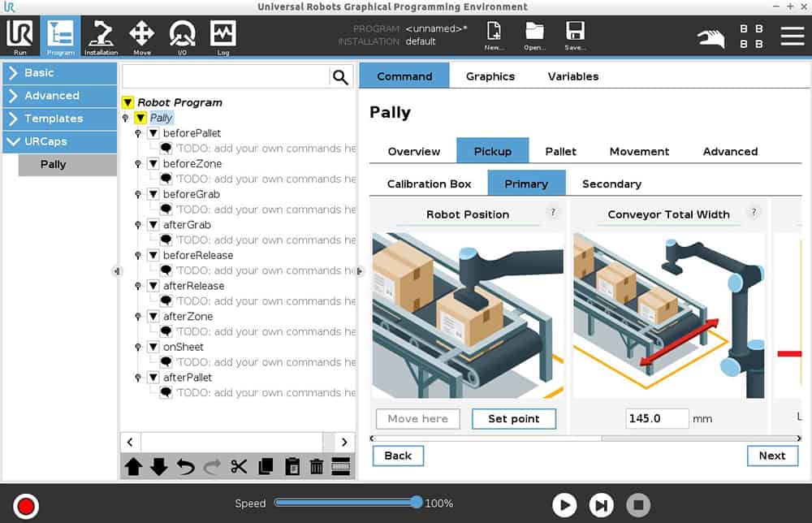Screen dimensions: 812x523
Task: Select the Calibration Box sub-tab
Action: (x=429, y=184)
